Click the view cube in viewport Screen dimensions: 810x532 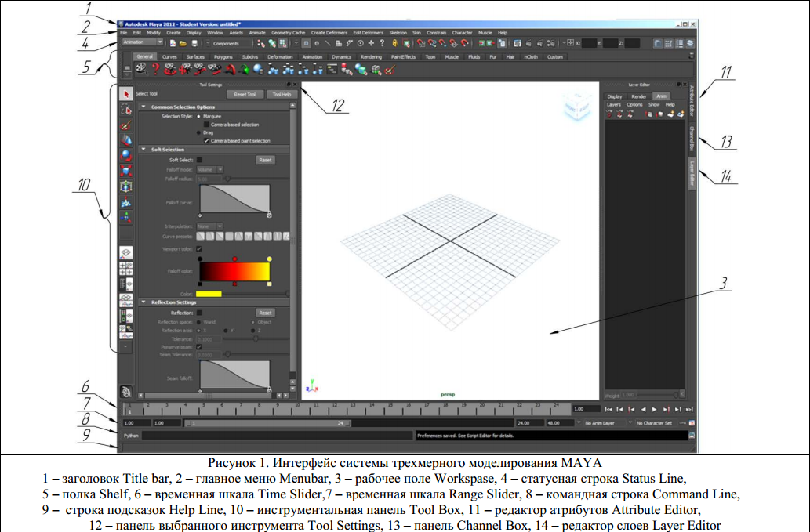576,107
